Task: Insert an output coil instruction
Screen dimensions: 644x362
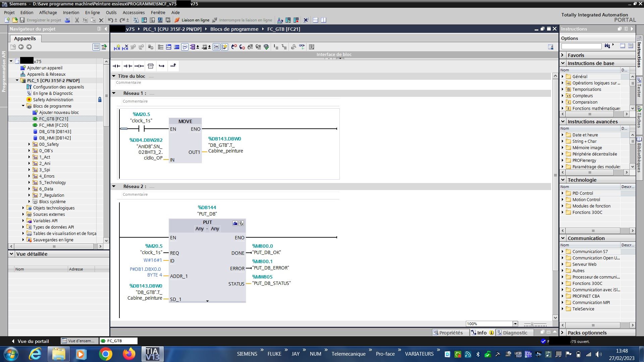Action: [x=139, y=66]
